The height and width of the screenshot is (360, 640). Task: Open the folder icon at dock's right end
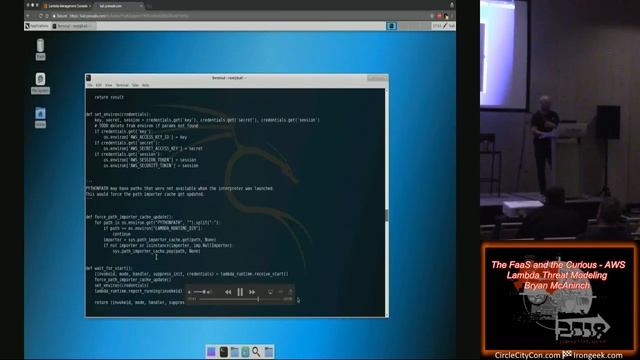pos(269,351)
